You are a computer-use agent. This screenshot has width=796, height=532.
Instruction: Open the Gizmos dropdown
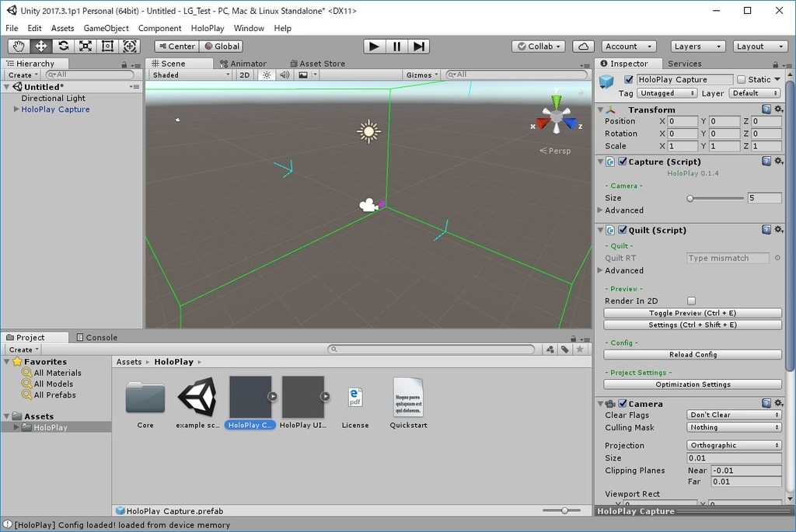tap(421, 75)
